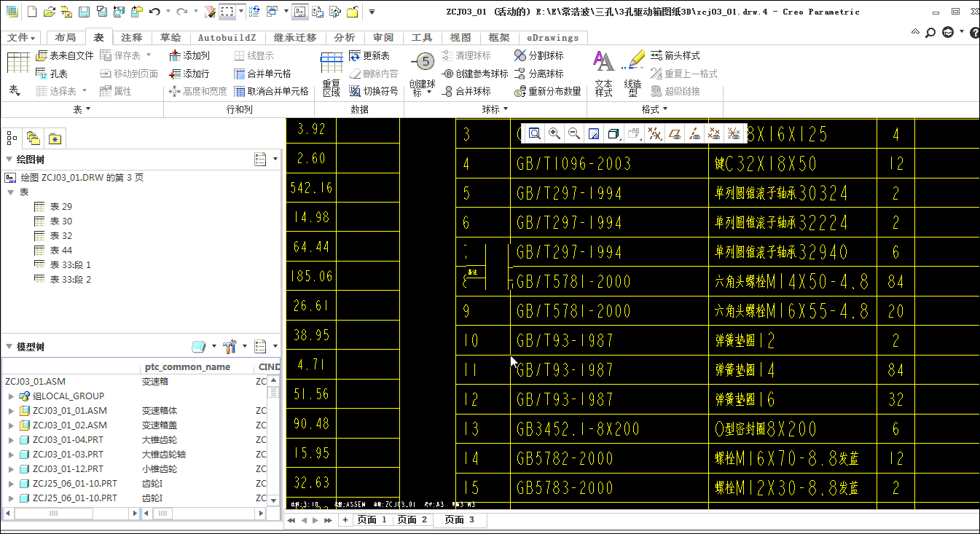Viewport: 980px width, 534px height.
Task: Collapse the Drawing Tree (绘图树) panel
Action: pyautogui.click(x=9, y=160)
